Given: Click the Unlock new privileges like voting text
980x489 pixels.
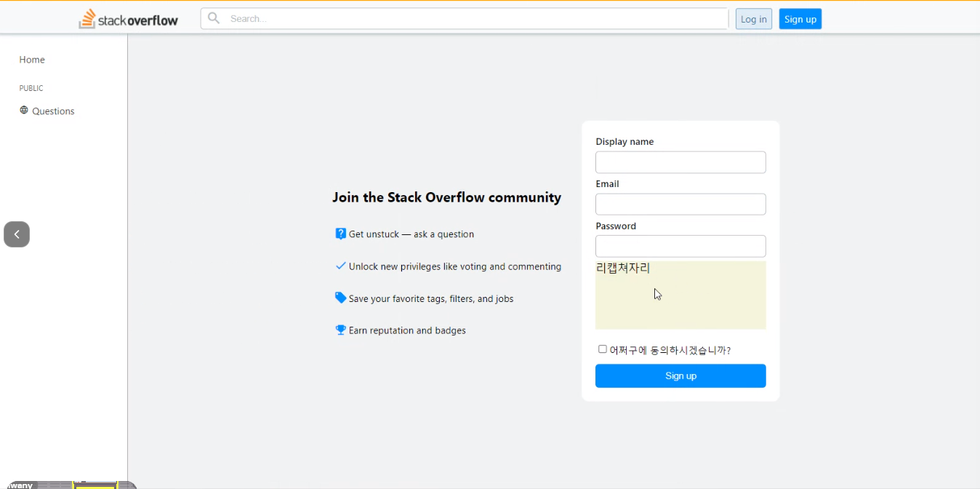Looking at the screenshot, I should coord(455,267).
